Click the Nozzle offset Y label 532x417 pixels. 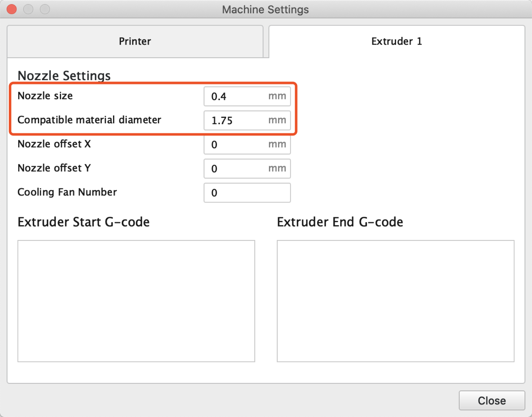pos(54,168)
